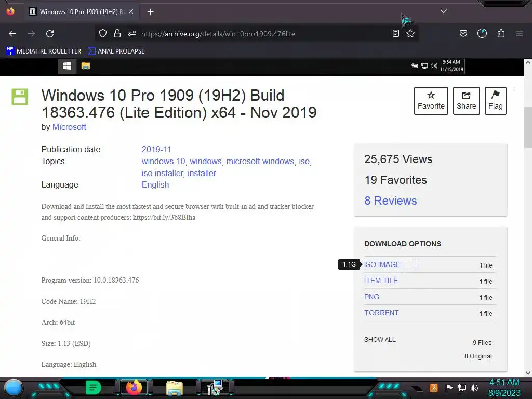Expand SHOW ALL download files
The image size is (532, 399).
click(x=380, y=340)
